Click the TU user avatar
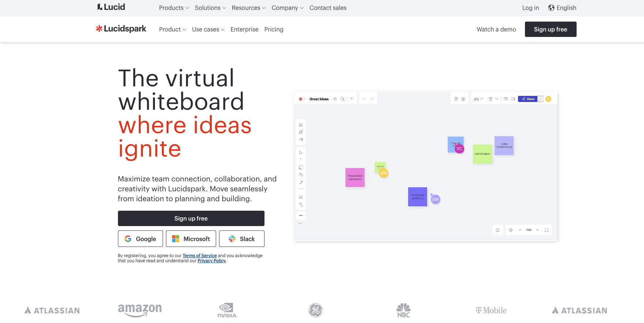 pos(548,99)
